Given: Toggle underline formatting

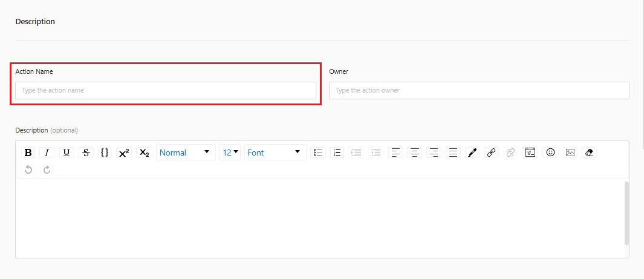Looking at the screenshot, I should coord(67,153).
